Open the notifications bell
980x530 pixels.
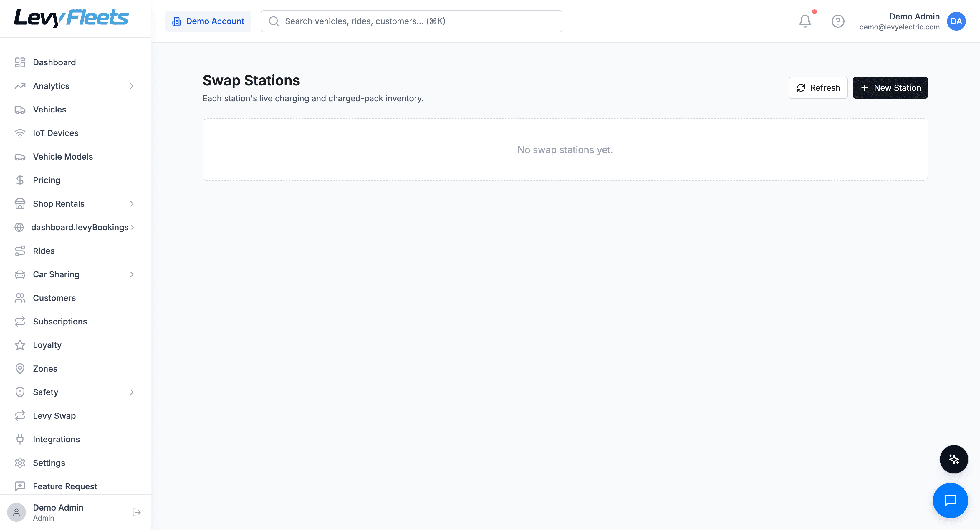(805, 21)
